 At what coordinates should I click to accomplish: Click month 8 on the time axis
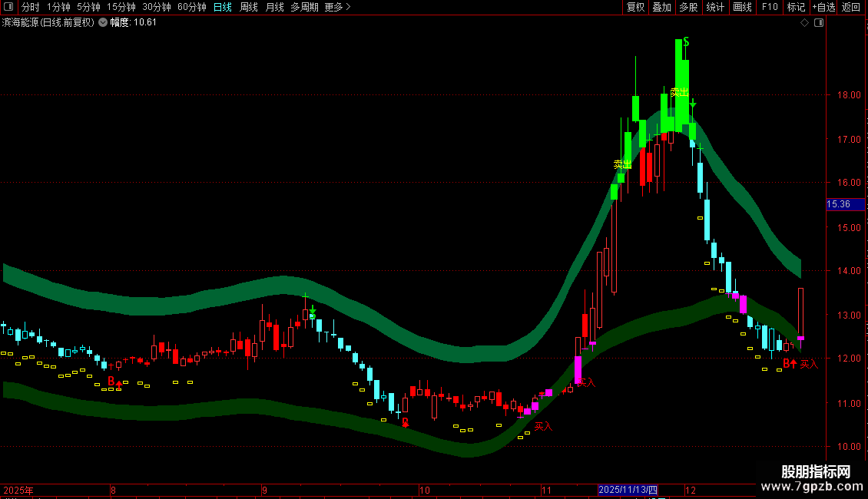113,490
